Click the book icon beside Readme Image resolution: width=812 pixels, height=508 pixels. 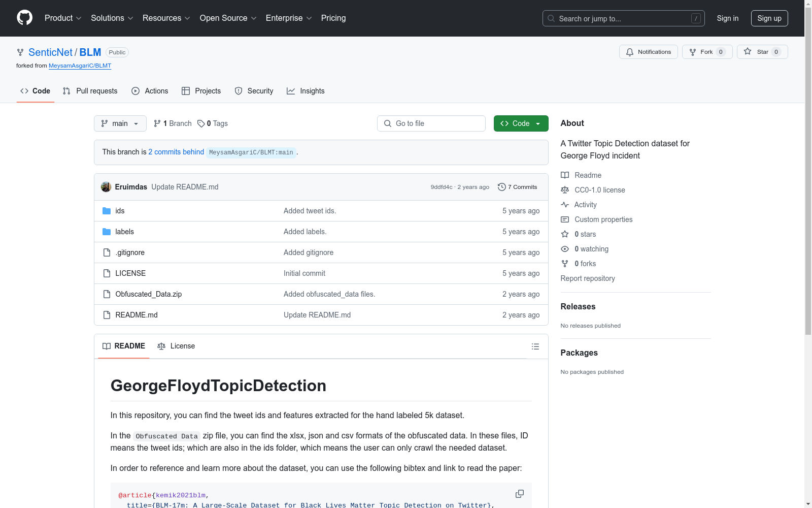point(565,175)
